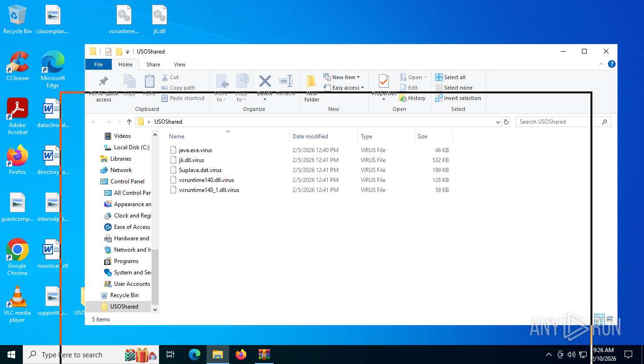
Task: Select the SupJava.dat.virus file
Action: point(200,170)
